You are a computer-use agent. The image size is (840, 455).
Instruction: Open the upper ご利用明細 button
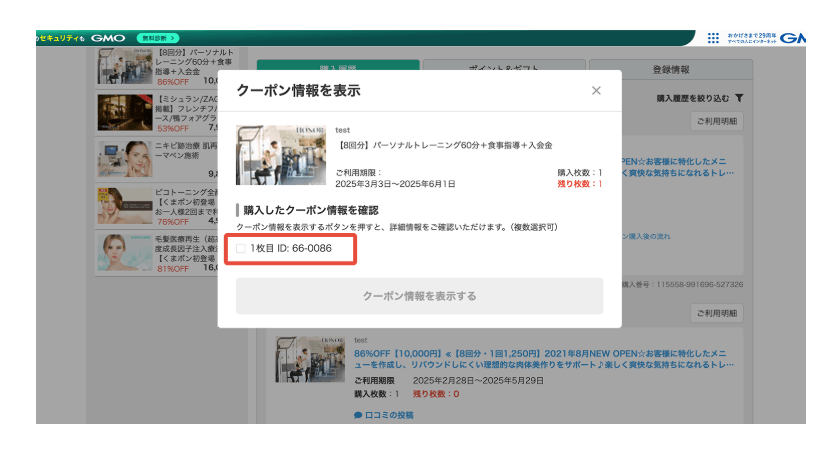(x=717, y=121)
